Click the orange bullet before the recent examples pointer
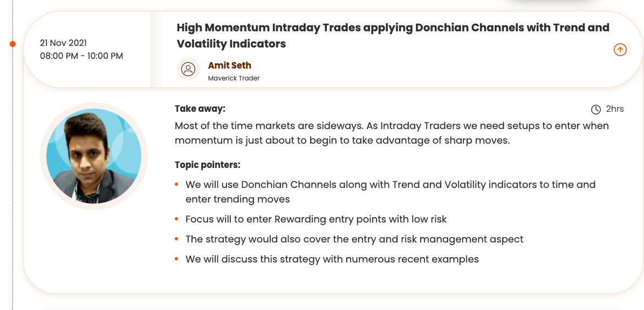 [176, 259]
